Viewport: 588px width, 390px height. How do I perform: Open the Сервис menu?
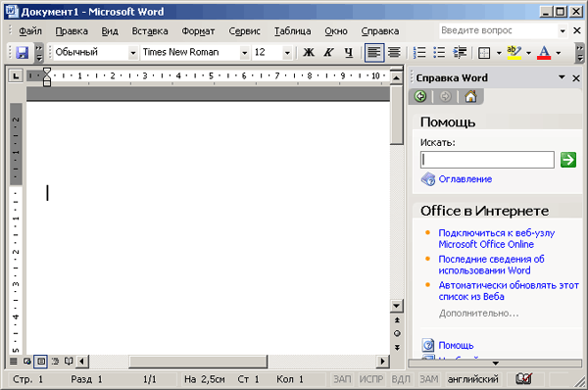click(244, 31)
